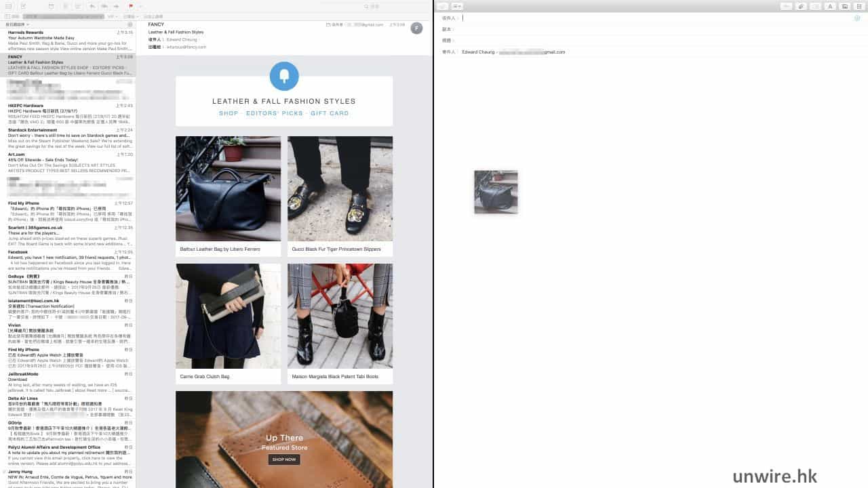The height and width of the screenshot is (488, 868).
Task: Open the Harrods Rewards email
Action: click(68, 41)
